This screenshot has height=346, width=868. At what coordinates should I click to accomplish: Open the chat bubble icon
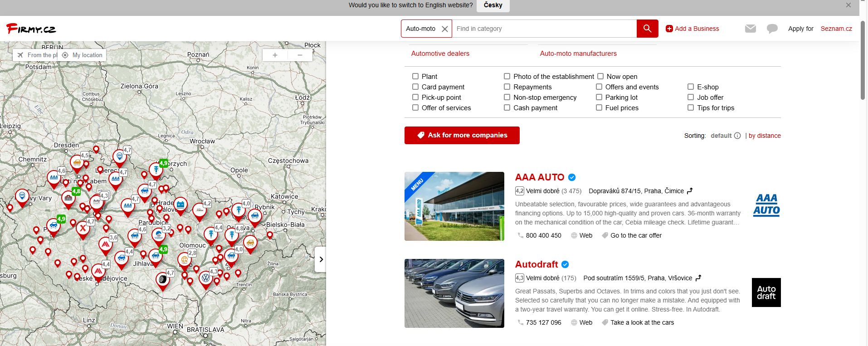tap(772, 29)
